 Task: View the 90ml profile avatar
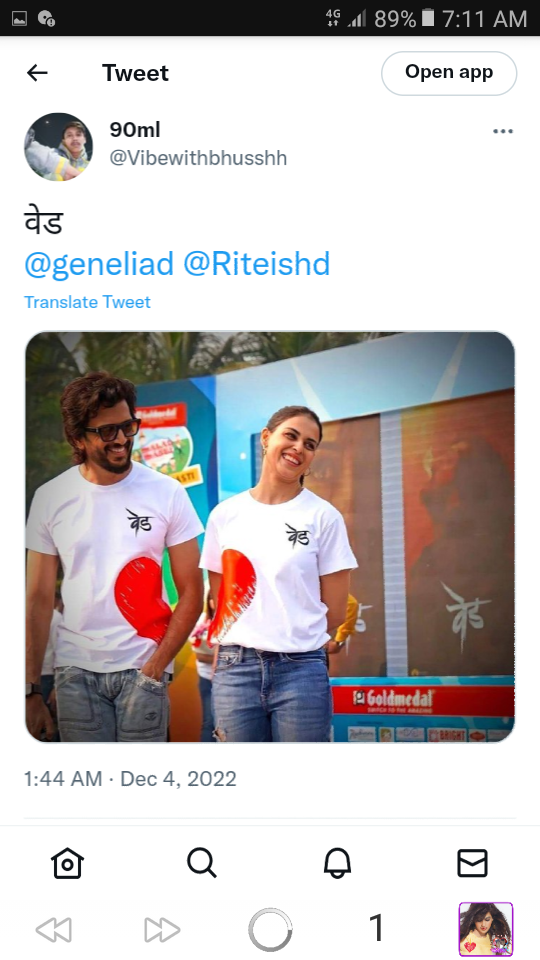[x=58, y=147]
